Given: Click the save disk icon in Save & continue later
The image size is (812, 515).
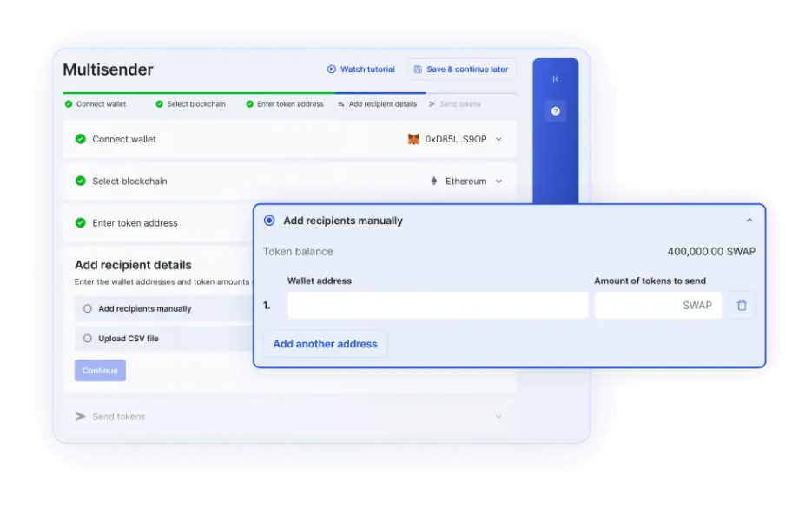Looking at the screenshot, I should tap(418, 69).
